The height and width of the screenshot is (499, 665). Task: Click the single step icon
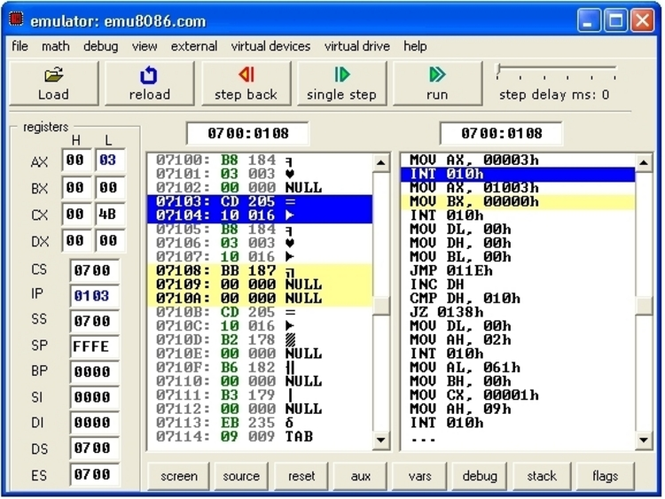point(342,74)
